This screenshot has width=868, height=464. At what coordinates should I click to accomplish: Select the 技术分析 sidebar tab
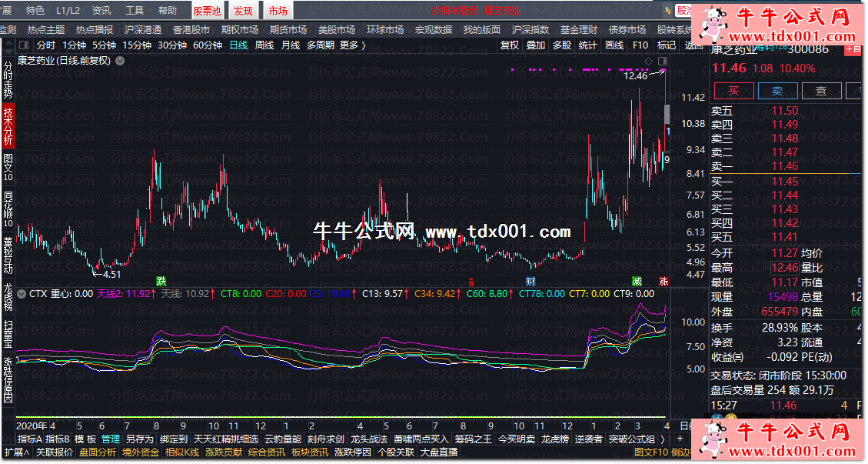[8, 125]
